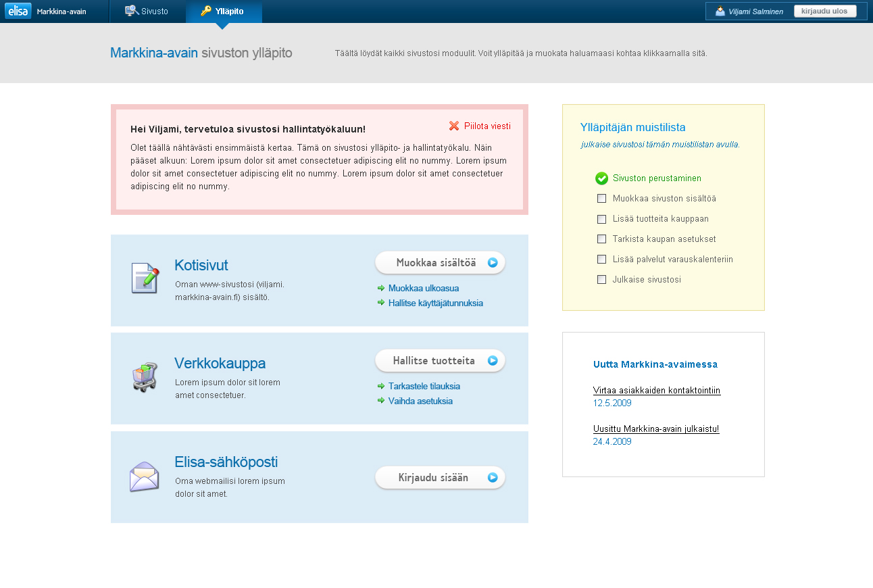Open the Vaihda asetuksia link
Image resolution: width=873 pixels, height=588 pixels.
[x=420, y=401]
